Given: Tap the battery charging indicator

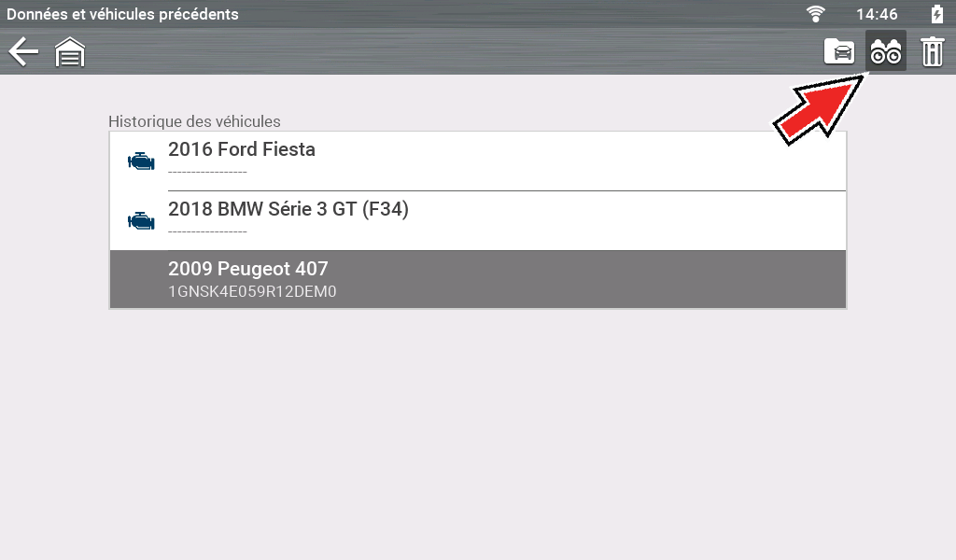Looking at the screenshot, I should 936,14.
